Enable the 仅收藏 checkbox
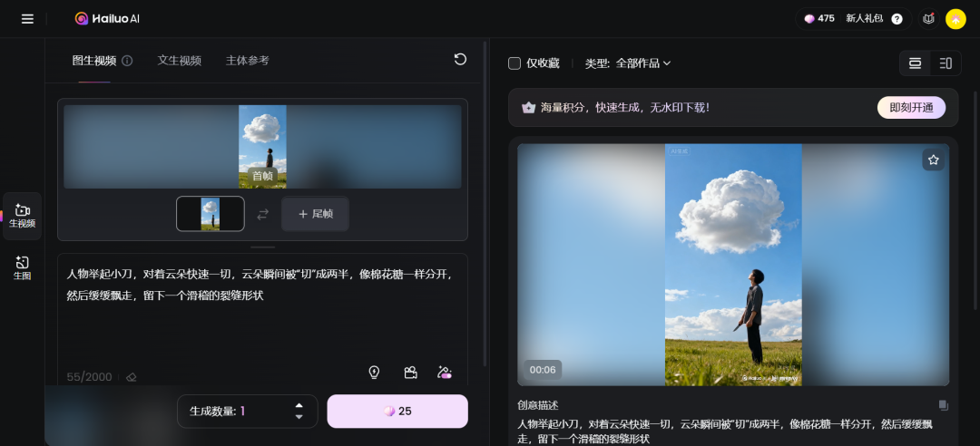 [x=514, y=63]
